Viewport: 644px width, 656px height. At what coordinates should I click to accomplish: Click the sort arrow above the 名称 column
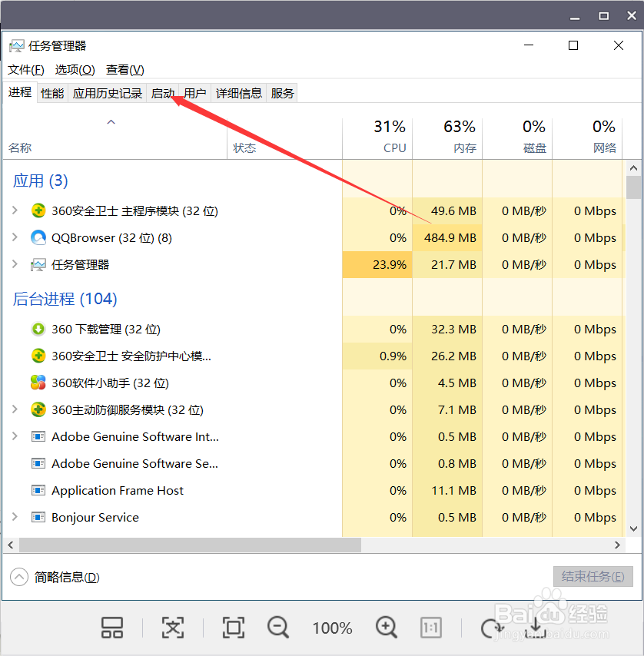111,122
